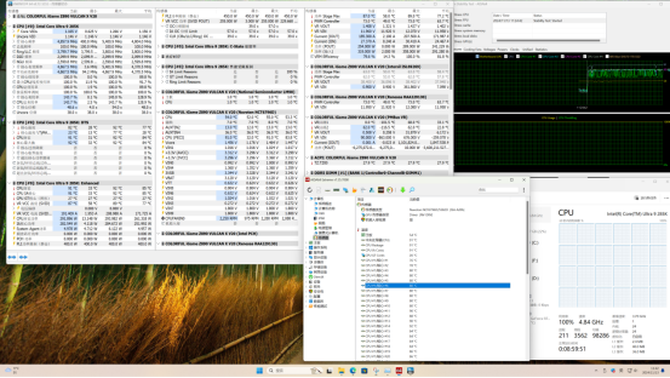Click the blue person-shaped icon in AIDA64 toolbar
Image resolution: width=670 pixels, height=378 pixels.
[372, 190]
